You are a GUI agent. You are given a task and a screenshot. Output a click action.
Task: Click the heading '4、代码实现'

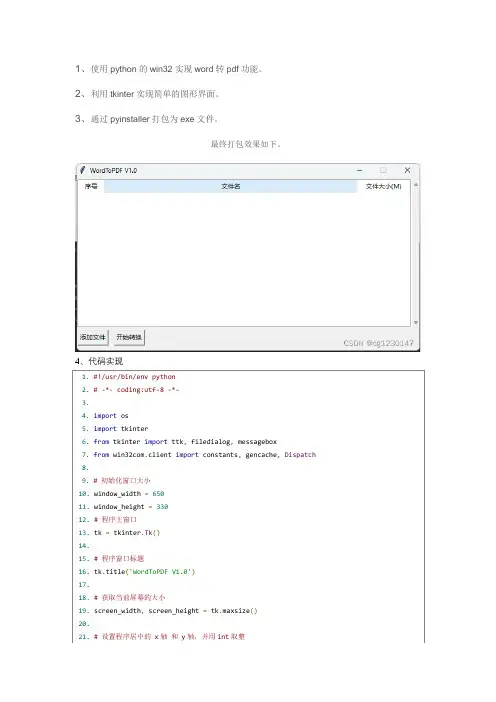tap(99, 361)
